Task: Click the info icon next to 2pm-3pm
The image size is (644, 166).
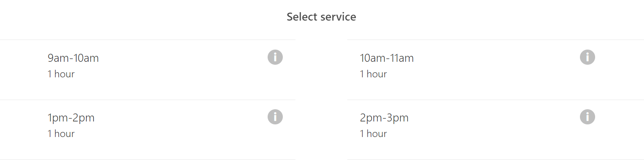Action: (x=587, y=116)
